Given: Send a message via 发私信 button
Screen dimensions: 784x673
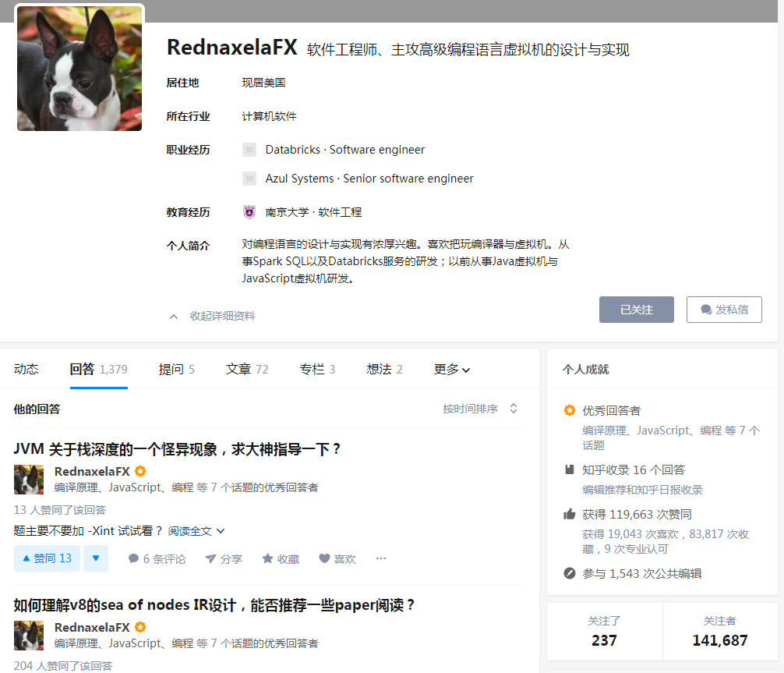Looking at the screenshot, I should tap(724, 310).
